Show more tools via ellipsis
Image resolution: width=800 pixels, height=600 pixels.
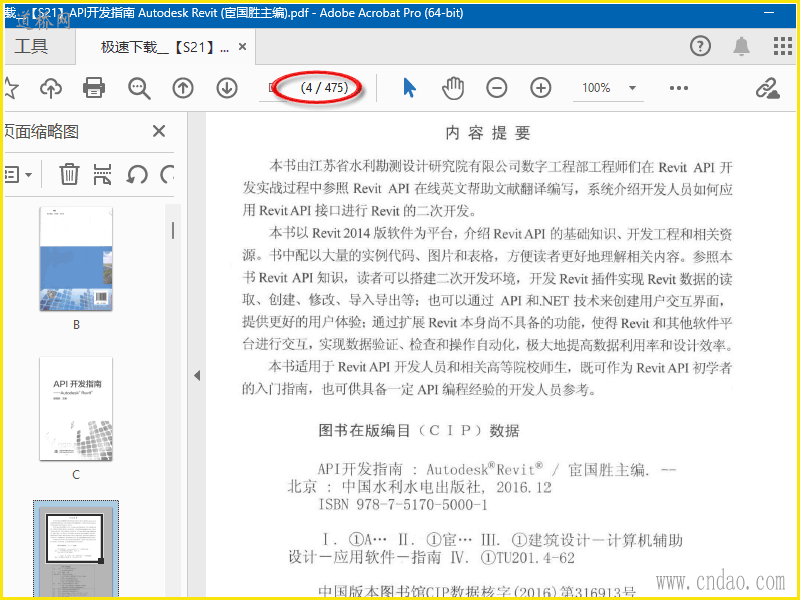679,88
